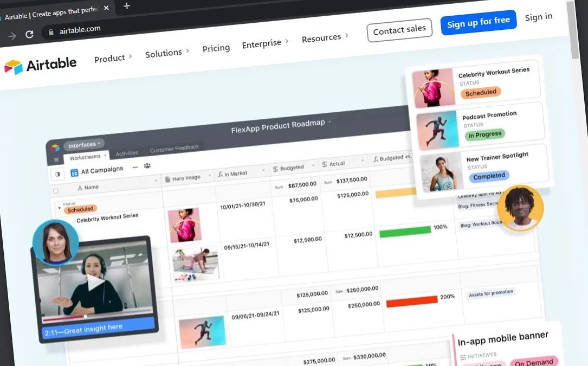The height and width of the screenshot is (366, 588).
Task: Open the Podcast Promotion card
Action: [x=480, y=126]
